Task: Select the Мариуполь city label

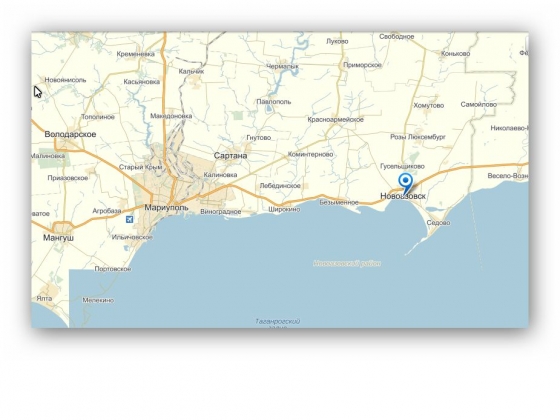Action: click(x=166, y=208)
